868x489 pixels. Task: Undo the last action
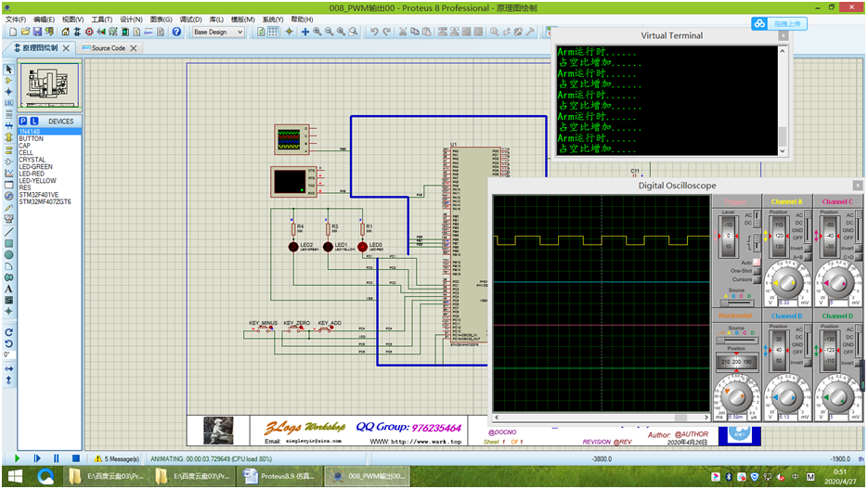click(x=375, y=32)
